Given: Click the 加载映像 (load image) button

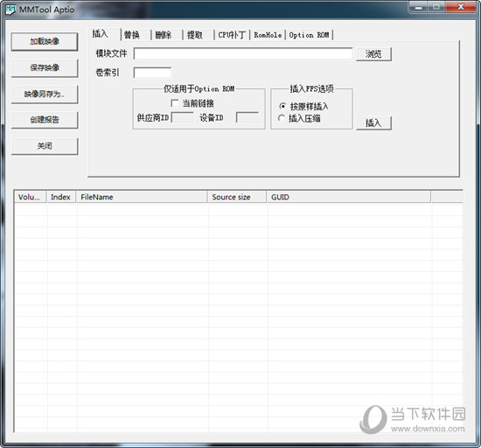Looking at the screenshot, I should pyautogui.click(x=45, y=42).
